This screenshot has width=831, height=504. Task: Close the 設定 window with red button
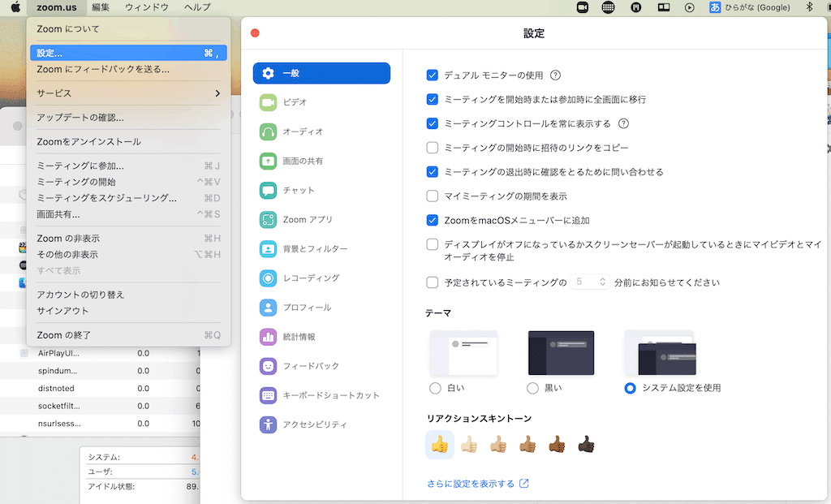[x=255, y=32]
